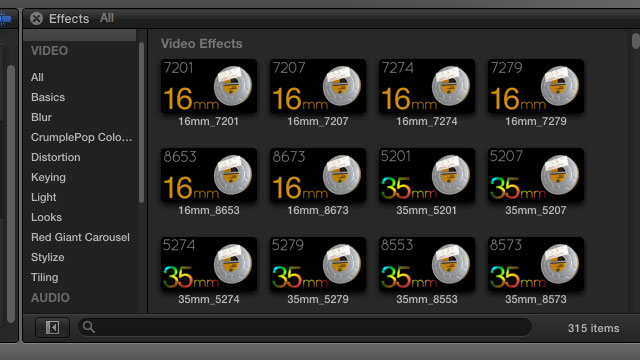Image resolution: width=640 pixels, height=360 pixels.
Task: Show the Keying effects category
Action: tap(48, 177)
